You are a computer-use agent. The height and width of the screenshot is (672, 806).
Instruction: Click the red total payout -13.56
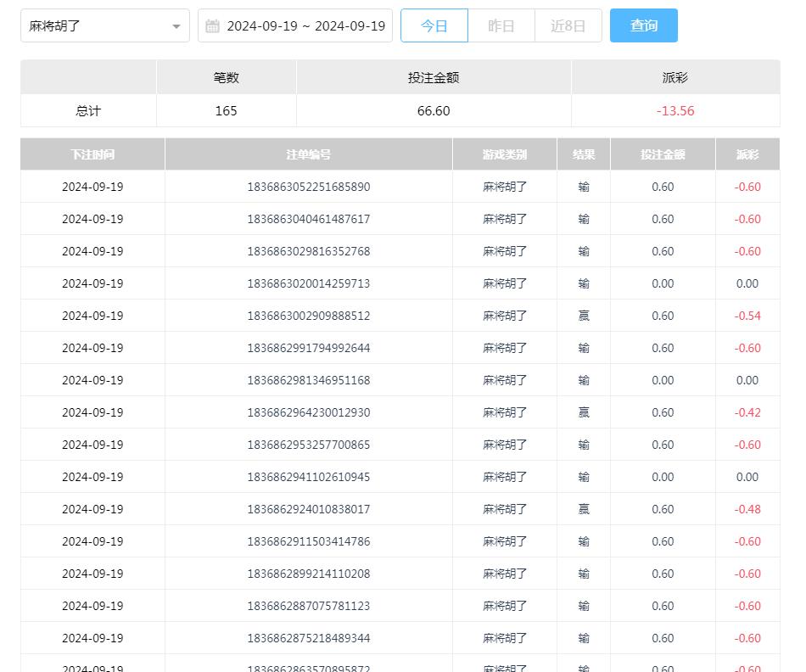coord(674,111)
